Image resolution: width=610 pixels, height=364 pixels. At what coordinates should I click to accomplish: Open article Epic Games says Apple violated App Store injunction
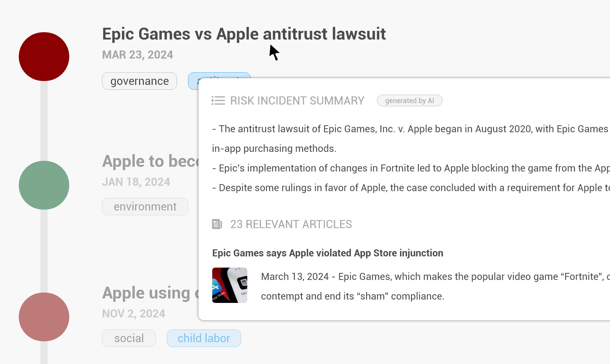click(328, 253)
